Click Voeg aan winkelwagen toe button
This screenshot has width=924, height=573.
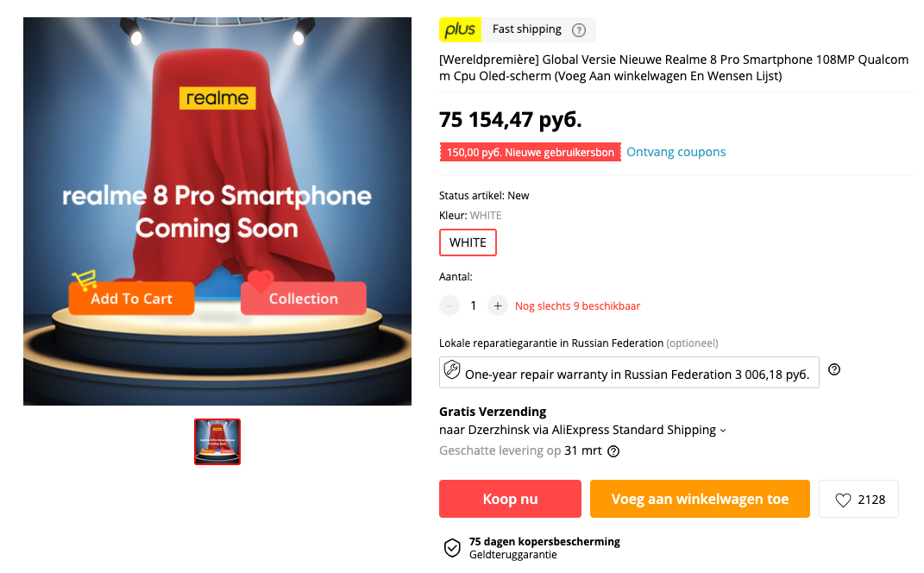[700, 499]
